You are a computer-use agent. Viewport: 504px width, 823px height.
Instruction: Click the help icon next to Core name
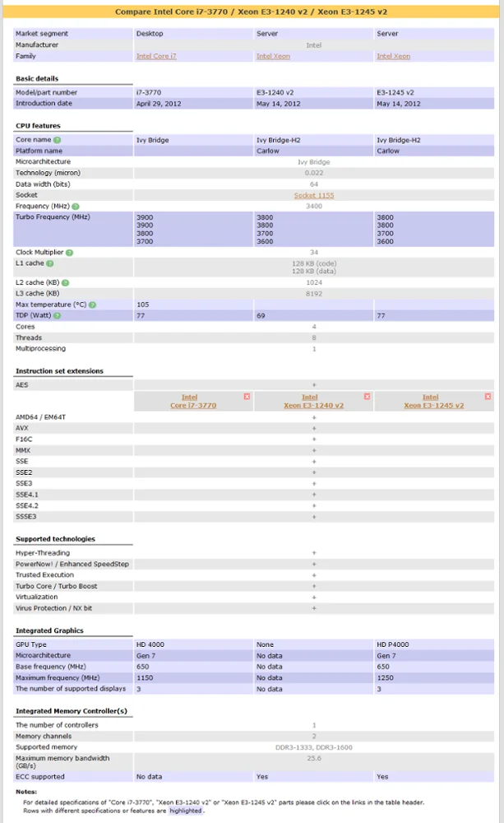[x=58, y=140]
